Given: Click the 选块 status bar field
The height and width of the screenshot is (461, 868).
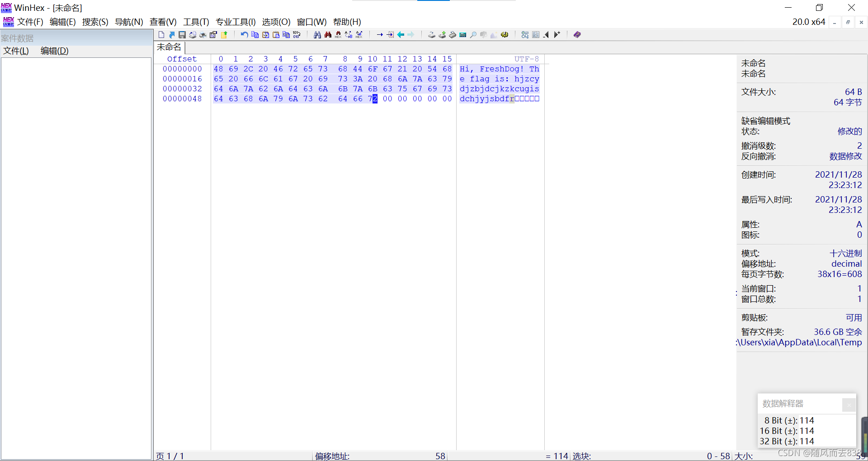Looking at the screenshot, I should pyautogui.click(x=651, y=456).
